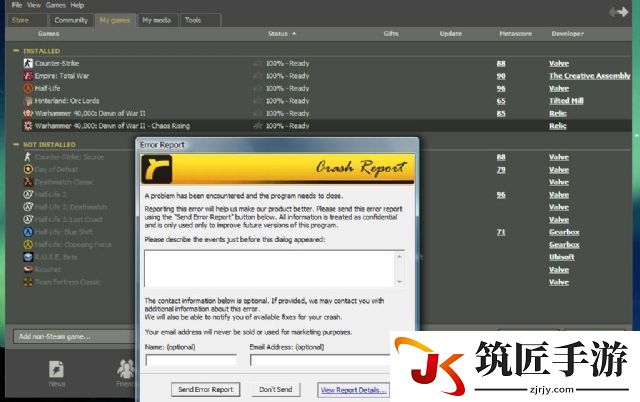Switch to the Tools tab

[200, 20]
